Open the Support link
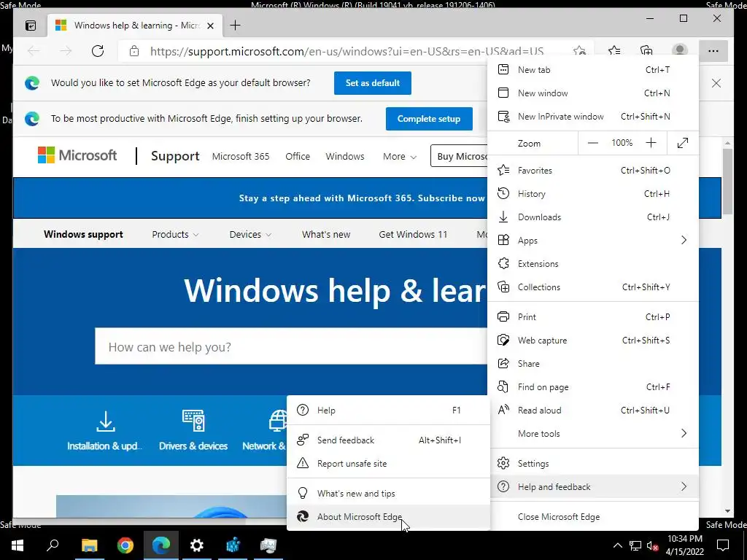747x560 pixels. click(x=175, y=156)
